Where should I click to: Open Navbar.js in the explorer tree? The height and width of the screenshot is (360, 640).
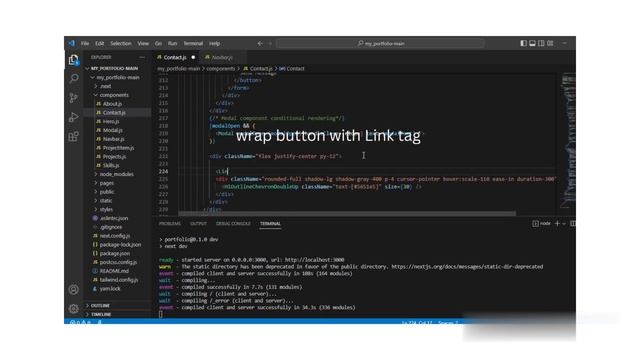(113, 139)
